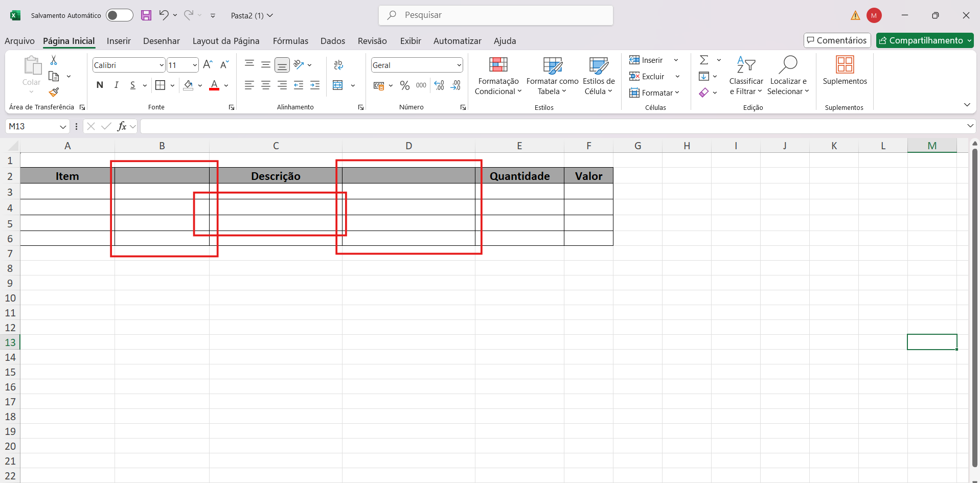Image resolution: width=980 pixels, height=483 pixels.
Task: Toggle Underline (S) formatting
Action: click(x=133, y=85)
